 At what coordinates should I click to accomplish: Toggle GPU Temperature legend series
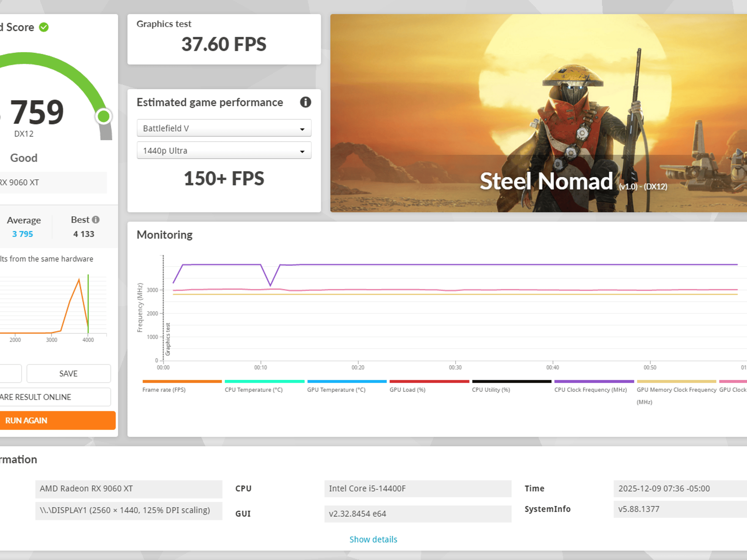point(347,386)
